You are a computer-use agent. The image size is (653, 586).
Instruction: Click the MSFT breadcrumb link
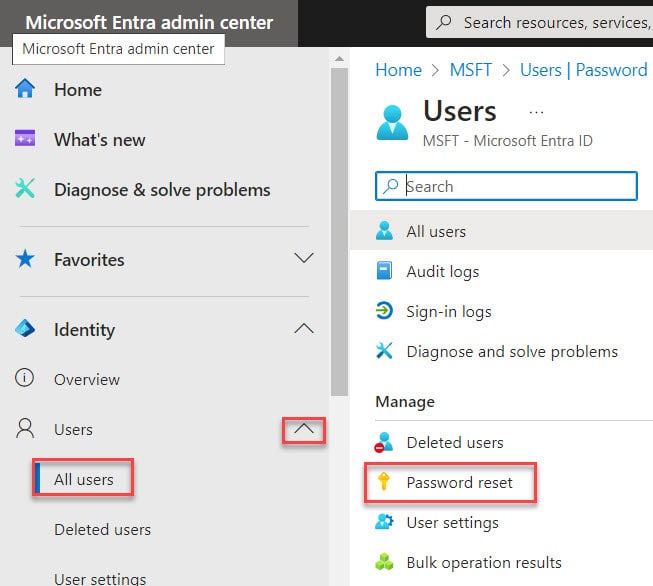[x=471, y=70]
